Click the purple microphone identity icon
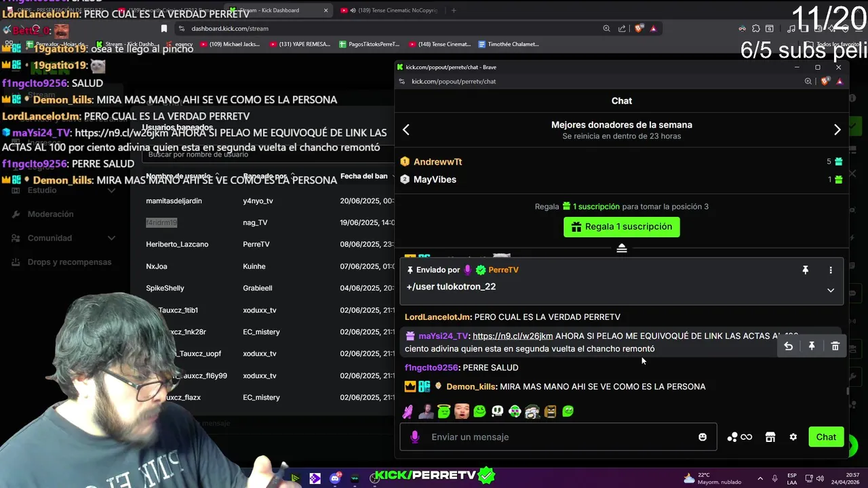This screenshot has width=868, height=488. click(414, 437)
